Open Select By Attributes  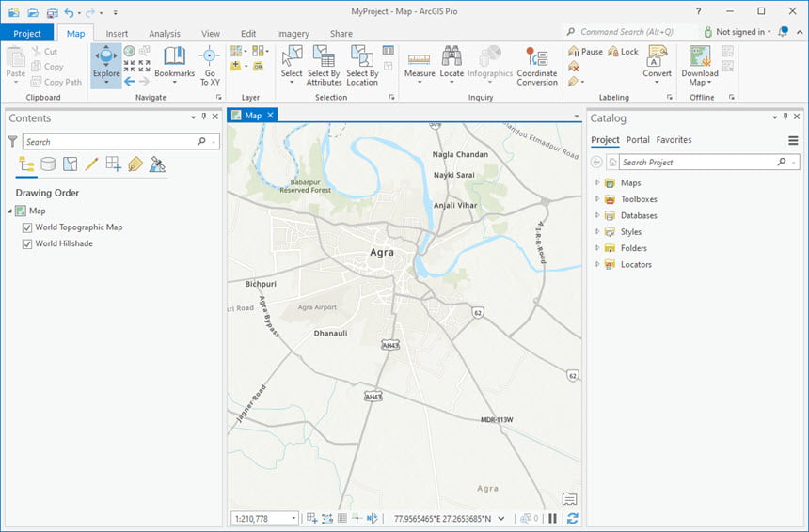(x=324, y=65)
